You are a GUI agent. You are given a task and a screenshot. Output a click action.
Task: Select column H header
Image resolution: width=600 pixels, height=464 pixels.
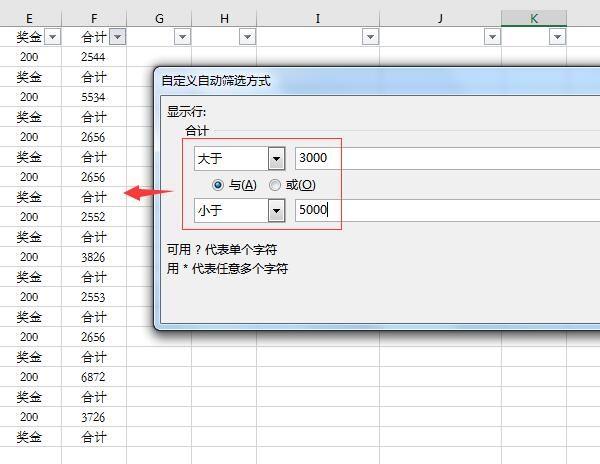(224, 18)
